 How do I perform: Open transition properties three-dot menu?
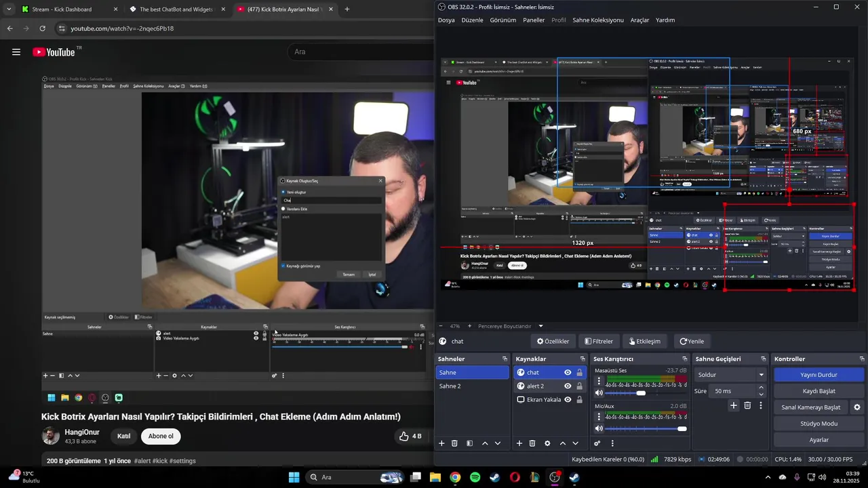point(761,405)
